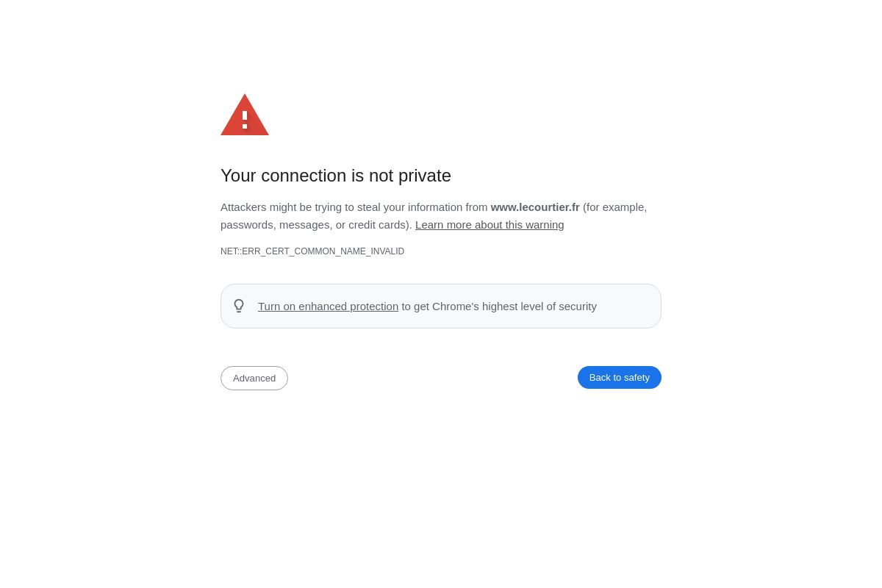Click the words to get in the security tip
Image resolution: width=882 pixels, height=588 pixels.
pos(415,306)
